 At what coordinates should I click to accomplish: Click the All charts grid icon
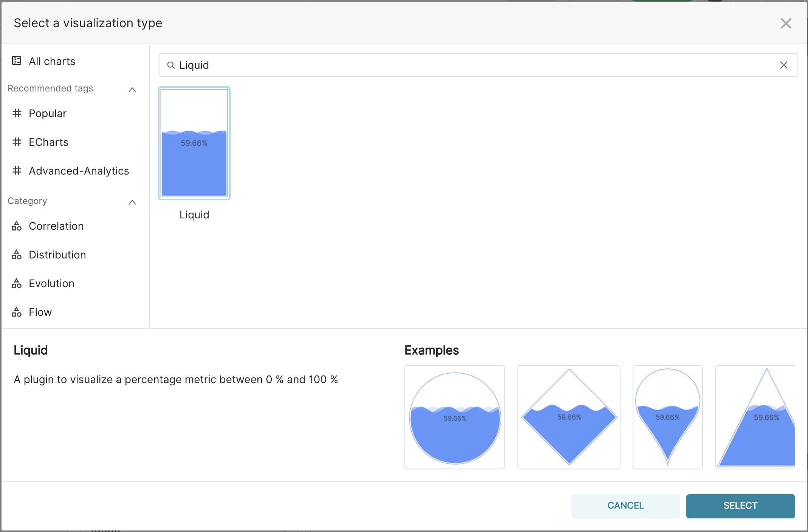tap(17, 61)
